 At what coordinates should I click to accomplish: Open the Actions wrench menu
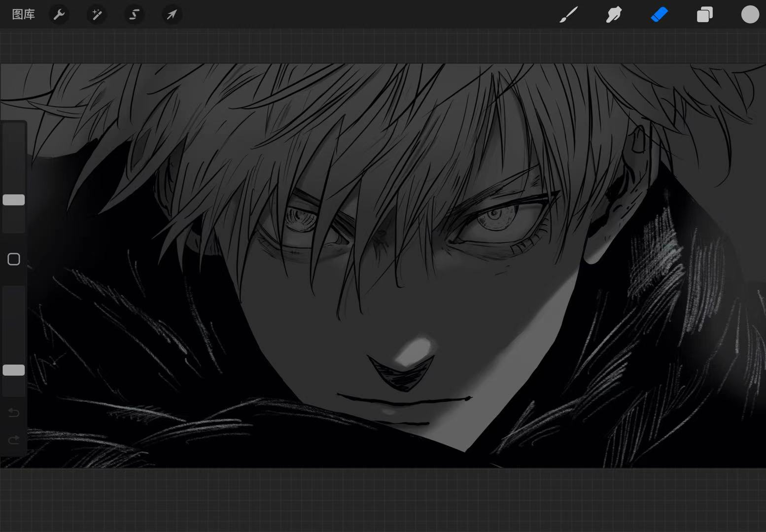[59, 15]
